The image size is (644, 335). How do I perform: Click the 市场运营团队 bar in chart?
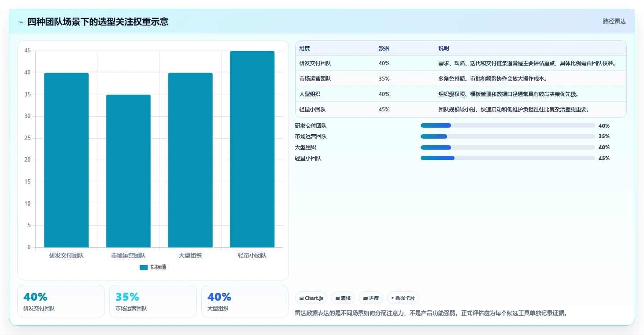pyautogui.click(x=128, y=171)
